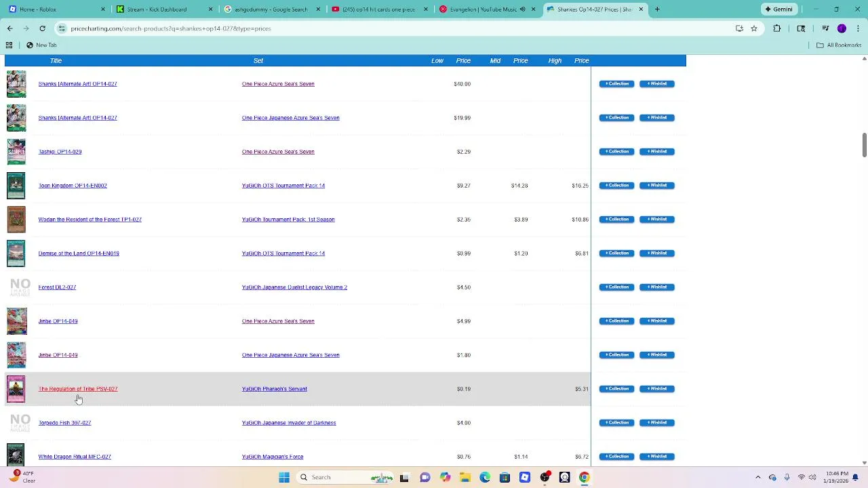Open Google Chrome taskbar icon
The image size is (868, 488).
585,477
